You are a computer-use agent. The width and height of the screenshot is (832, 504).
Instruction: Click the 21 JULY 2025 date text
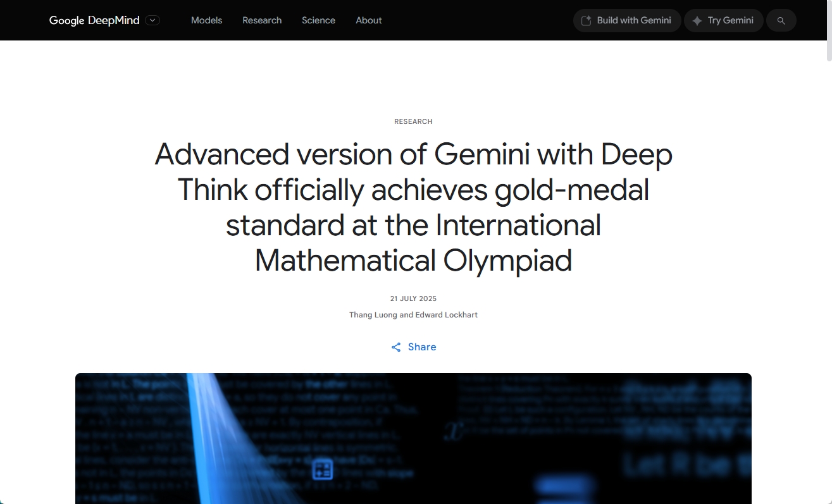[413, 298]
